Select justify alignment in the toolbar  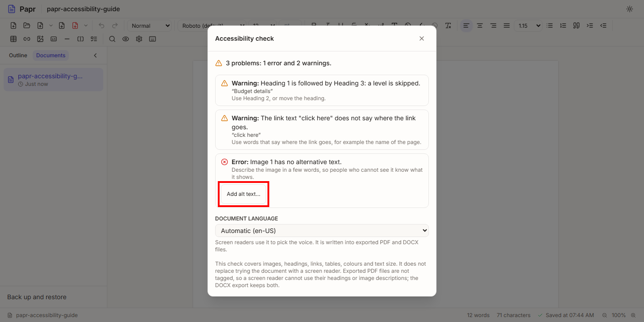[507, 25]
